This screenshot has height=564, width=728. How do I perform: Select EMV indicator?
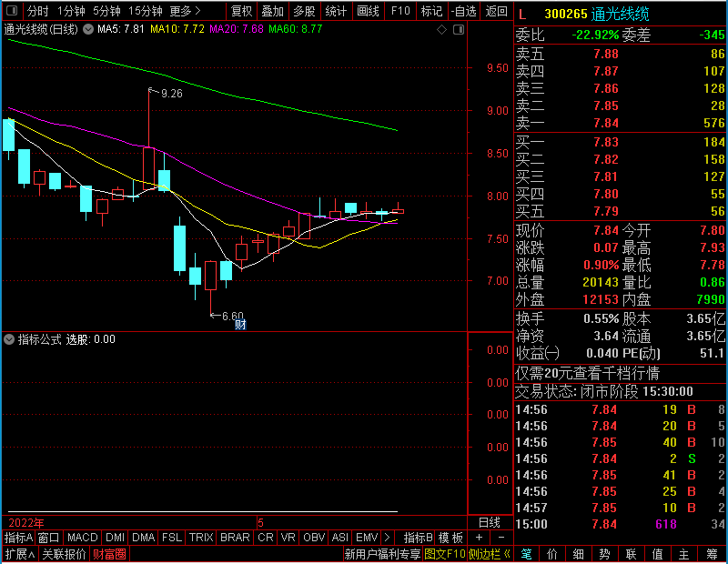coord(367,538)
